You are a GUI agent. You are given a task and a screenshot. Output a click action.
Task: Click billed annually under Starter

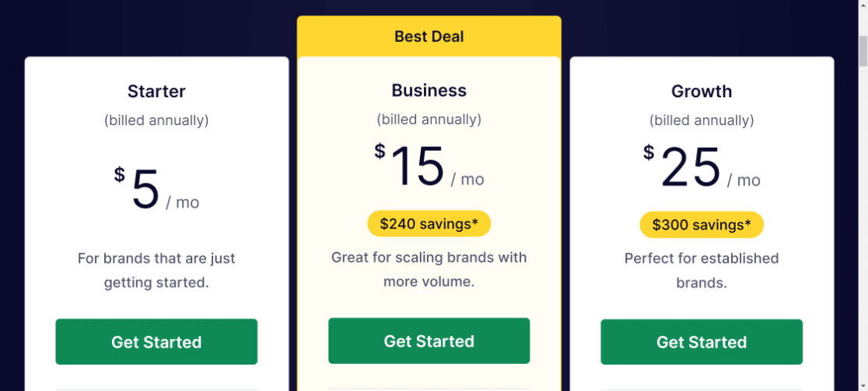pyautogui.click(x=156, y=120)
